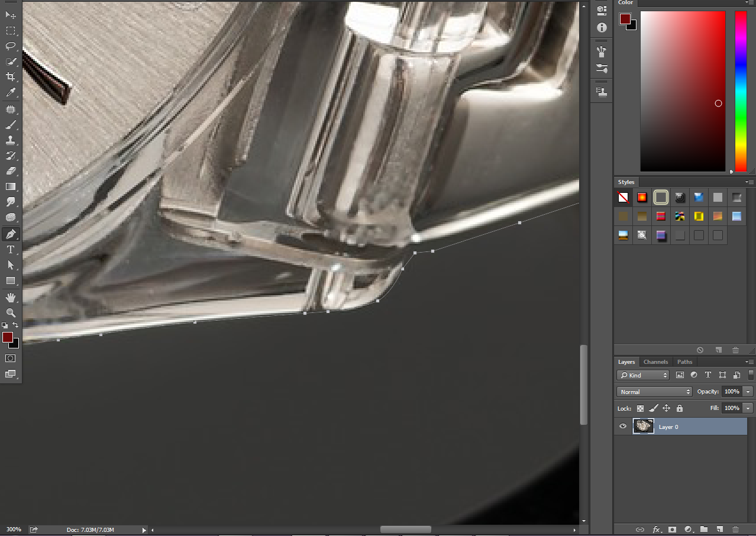
Task: Select the Horizontal Type tool
Action: tap(11, 249)
